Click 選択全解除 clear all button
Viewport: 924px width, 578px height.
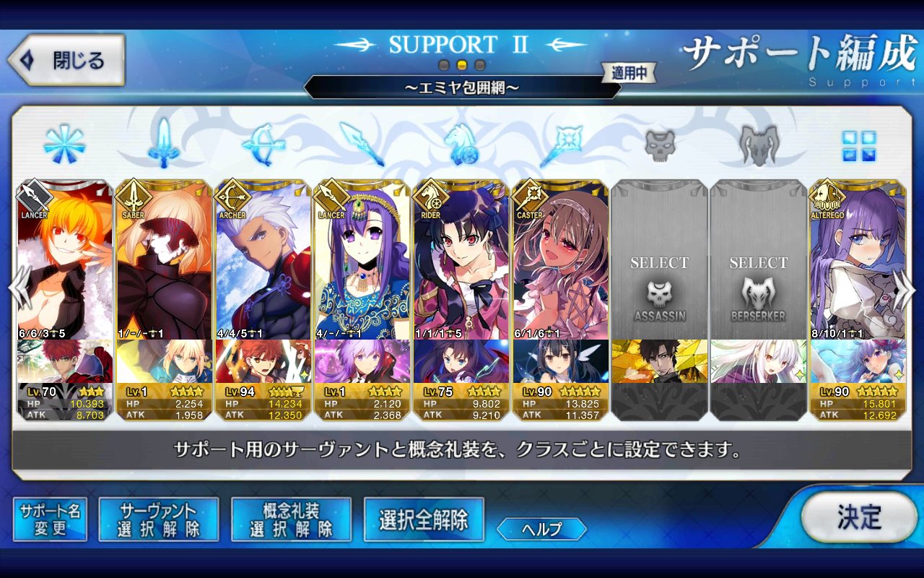click(424, 519)
